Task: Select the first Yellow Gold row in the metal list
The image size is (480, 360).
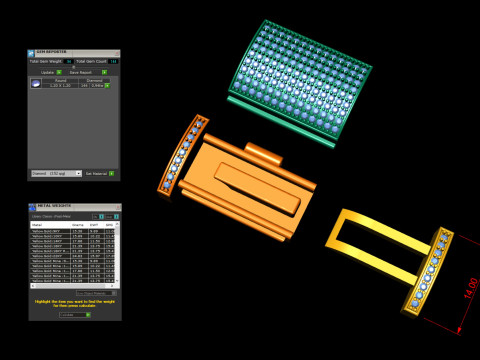Action: coord(73,231)
